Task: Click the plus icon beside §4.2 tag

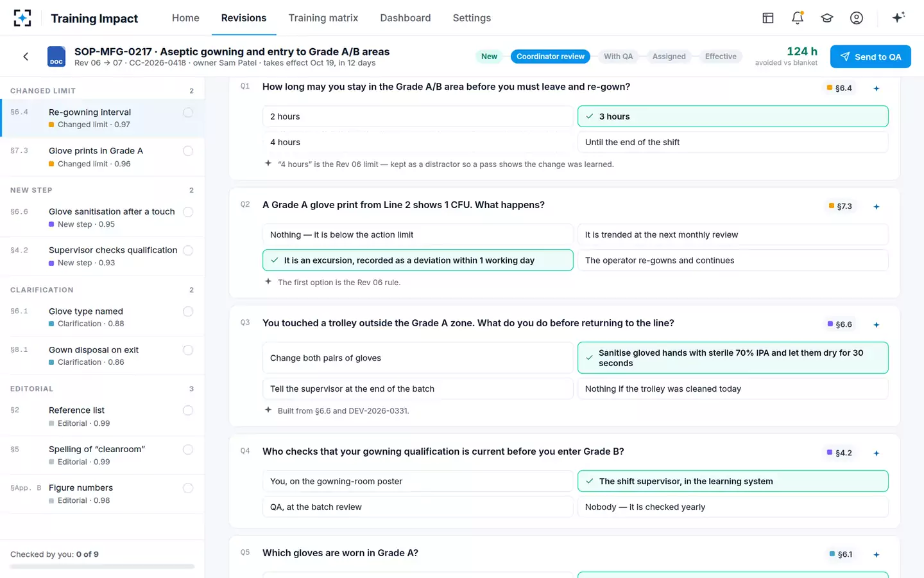Action: pyautogui.click(x=877, y=453)
